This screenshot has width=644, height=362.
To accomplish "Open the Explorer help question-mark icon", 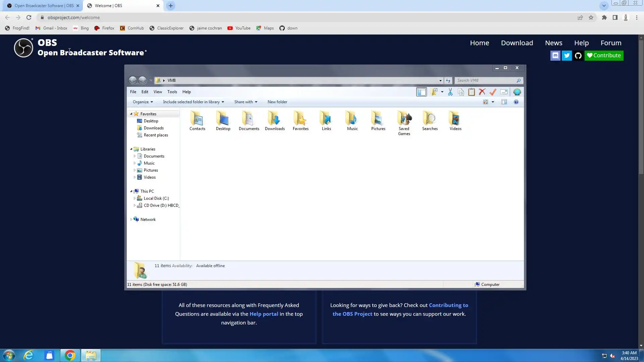I will click(516, 102).
